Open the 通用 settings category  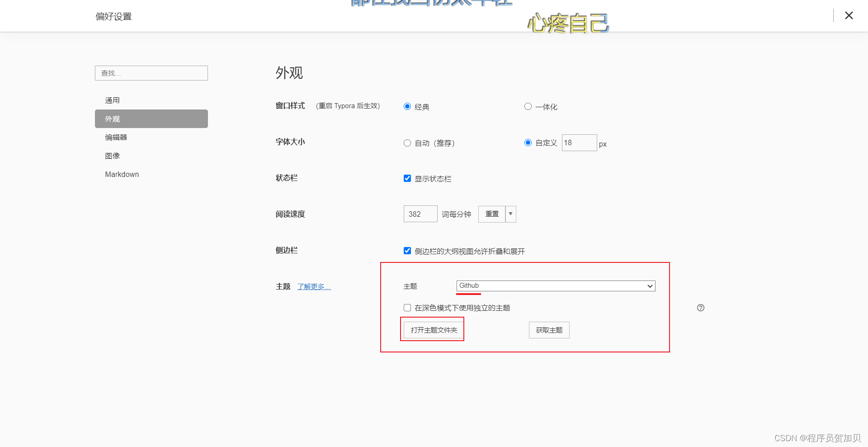[x=151, y=100]
